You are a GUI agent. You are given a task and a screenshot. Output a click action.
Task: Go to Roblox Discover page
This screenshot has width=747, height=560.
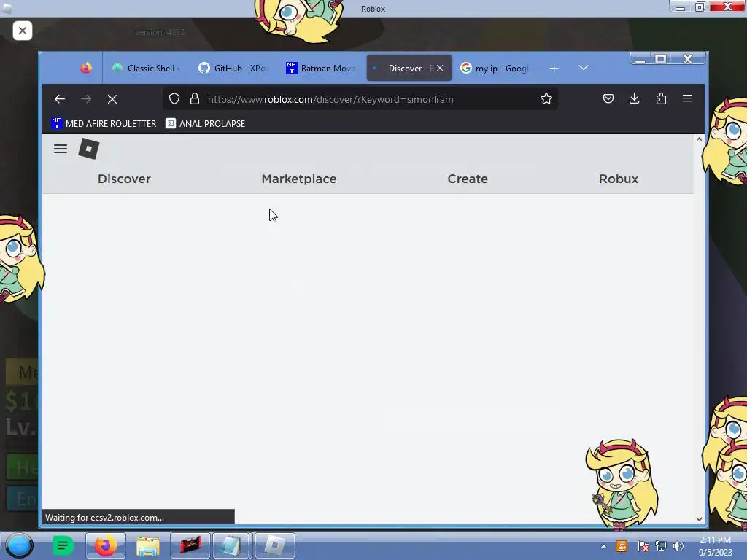click(124, 179)
